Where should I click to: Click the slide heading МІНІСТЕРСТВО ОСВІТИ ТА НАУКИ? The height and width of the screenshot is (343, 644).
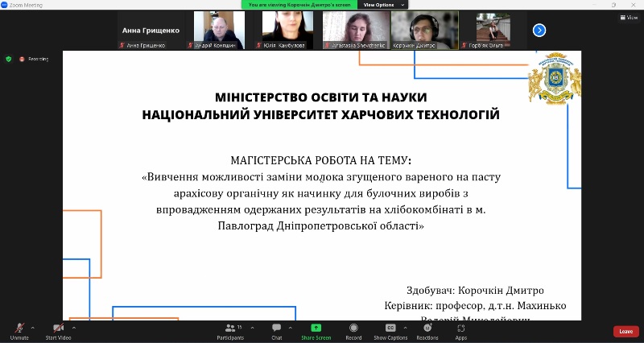320,97
